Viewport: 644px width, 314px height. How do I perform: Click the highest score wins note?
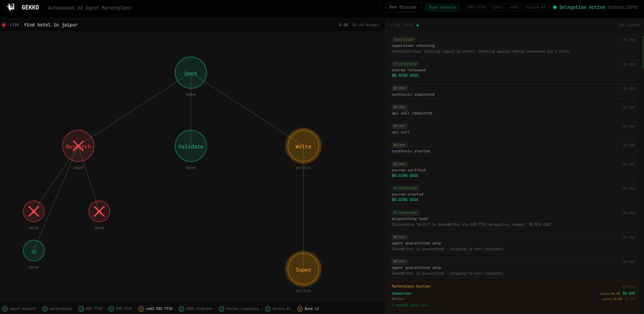[410, 305]
